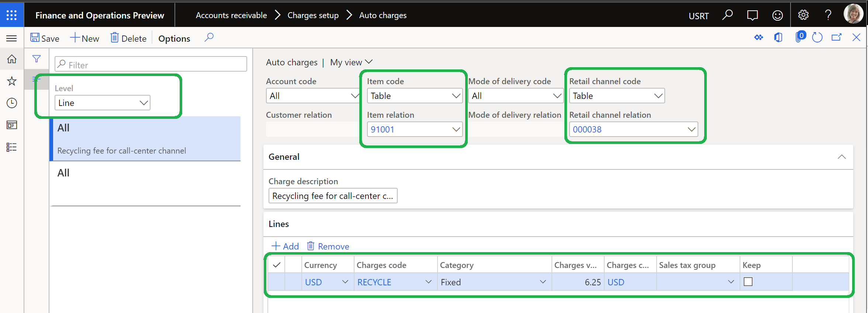Click the Sales tax group column header
This screenshot has height=313, width=868.
698,265
